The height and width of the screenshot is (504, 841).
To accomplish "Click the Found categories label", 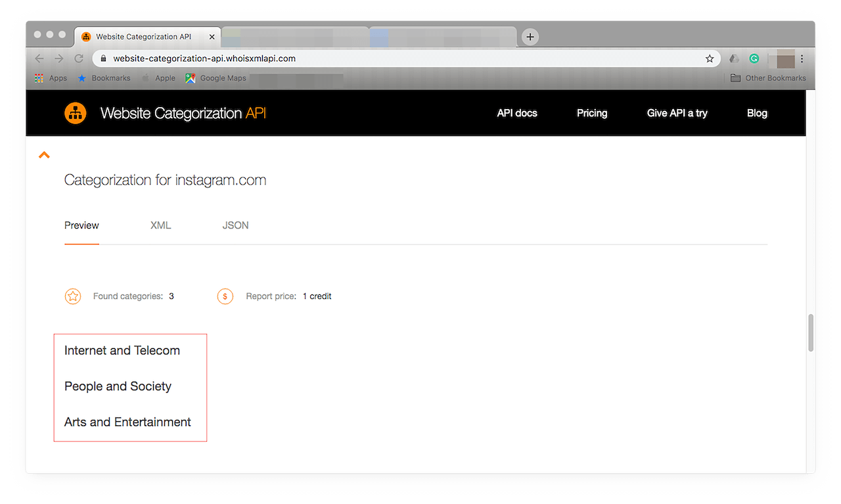I will [x=128, y=296].
